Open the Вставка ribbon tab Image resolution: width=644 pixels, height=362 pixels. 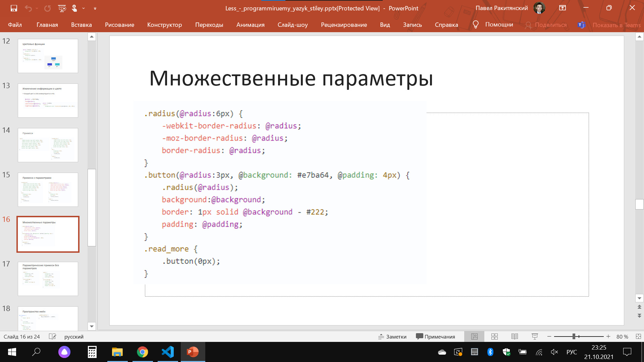(x=81, y=25)
